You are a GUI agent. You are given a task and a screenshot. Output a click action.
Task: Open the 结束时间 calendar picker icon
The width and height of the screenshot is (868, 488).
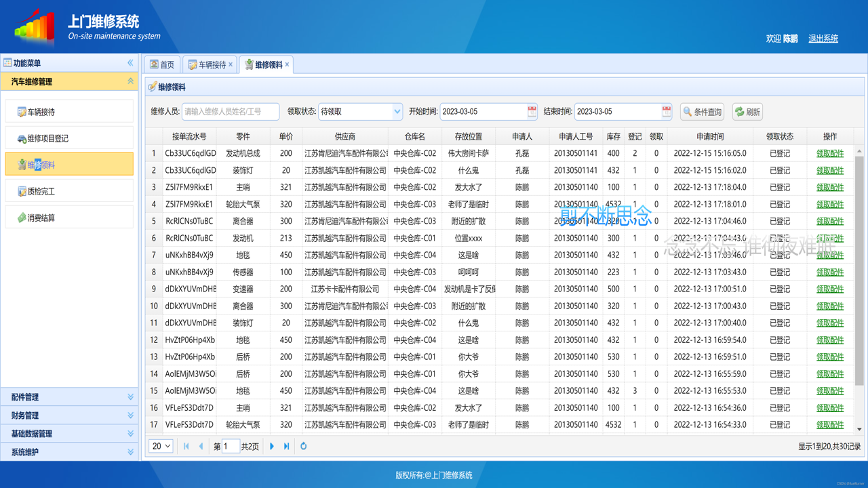click(667, 112)
